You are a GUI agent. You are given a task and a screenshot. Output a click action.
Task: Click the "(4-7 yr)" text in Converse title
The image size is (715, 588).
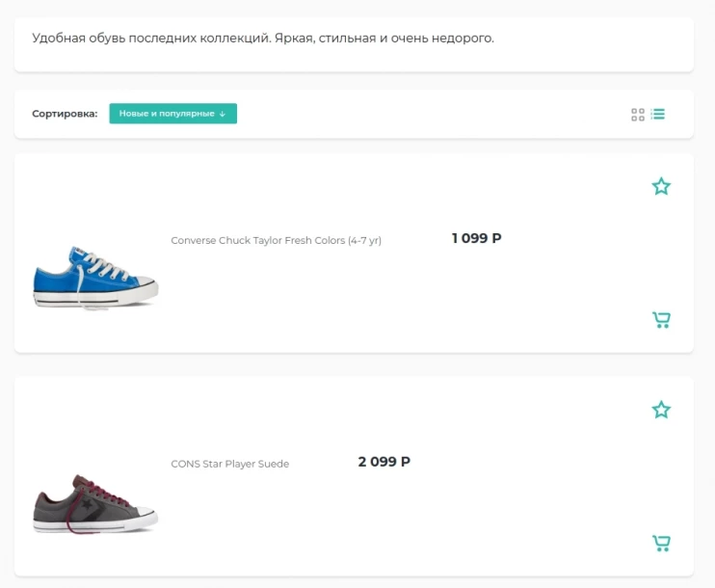364,241
